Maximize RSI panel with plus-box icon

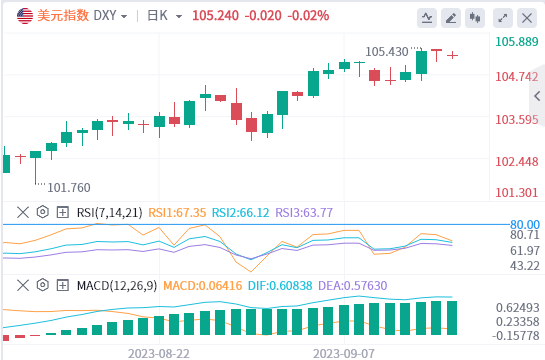pyautogui.click(x=63, y=212)
